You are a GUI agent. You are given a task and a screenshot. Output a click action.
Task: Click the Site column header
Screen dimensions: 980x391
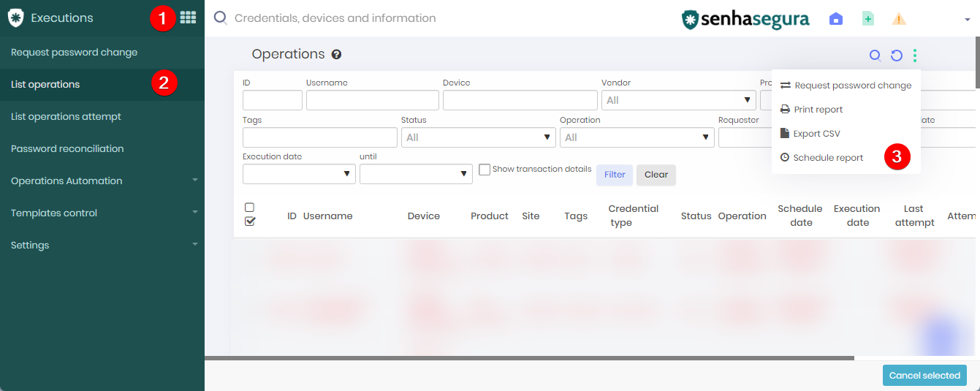click(531, 216)
